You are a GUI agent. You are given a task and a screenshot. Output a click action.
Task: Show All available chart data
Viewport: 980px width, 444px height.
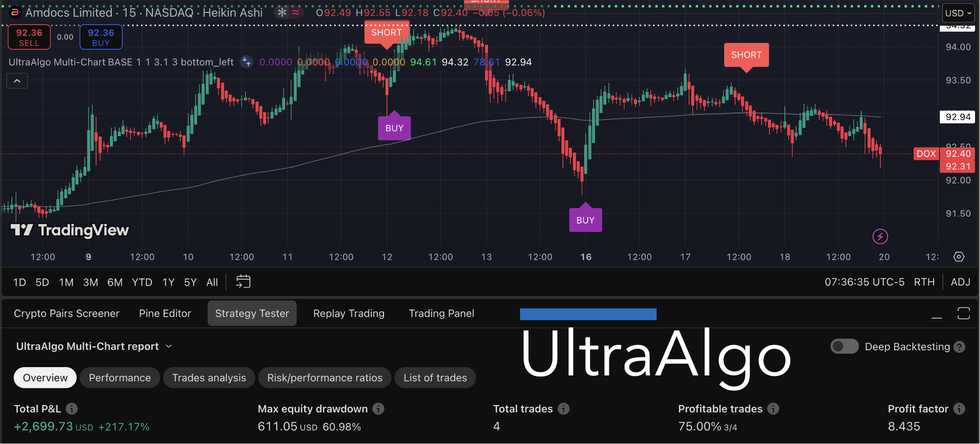point(212,282)
